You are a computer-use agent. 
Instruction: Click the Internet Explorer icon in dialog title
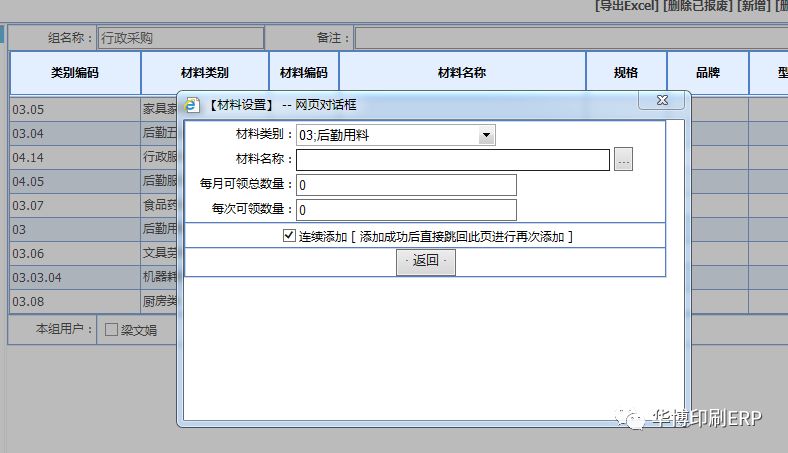click(192, 105)
